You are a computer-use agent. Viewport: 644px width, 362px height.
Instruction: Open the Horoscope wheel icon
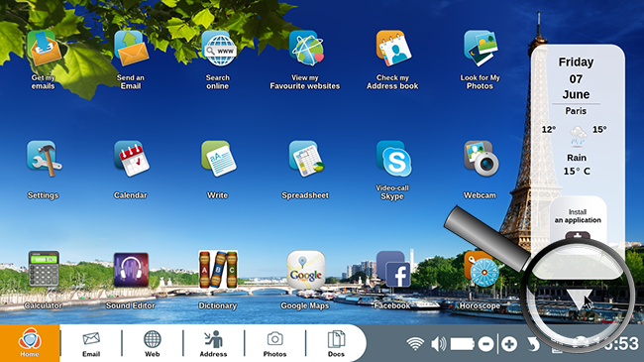(x=481, y=269)
